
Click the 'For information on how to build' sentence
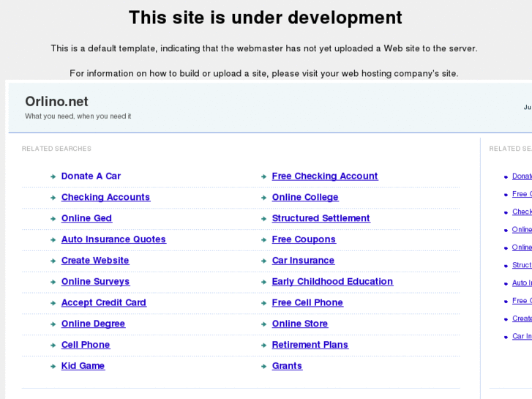pyautogui.click(x=264, y=74)
